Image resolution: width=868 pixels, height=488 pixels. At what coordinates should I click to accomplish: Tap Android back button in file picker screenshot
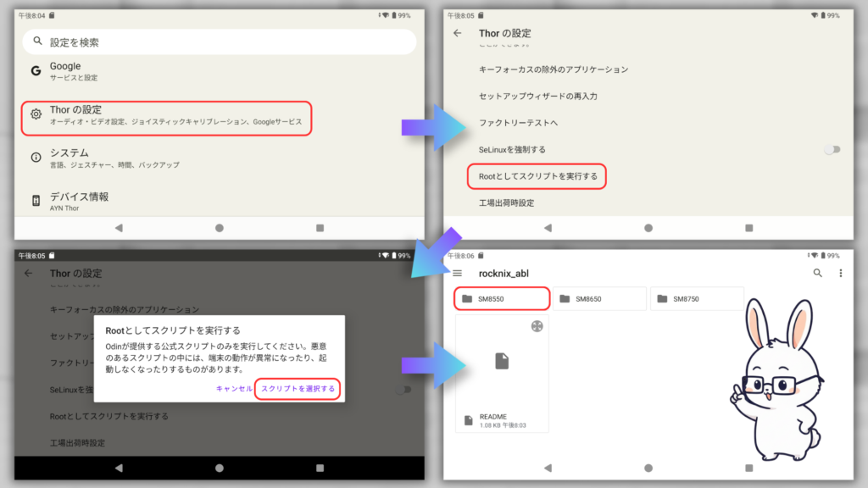click(x=548, y=468)
